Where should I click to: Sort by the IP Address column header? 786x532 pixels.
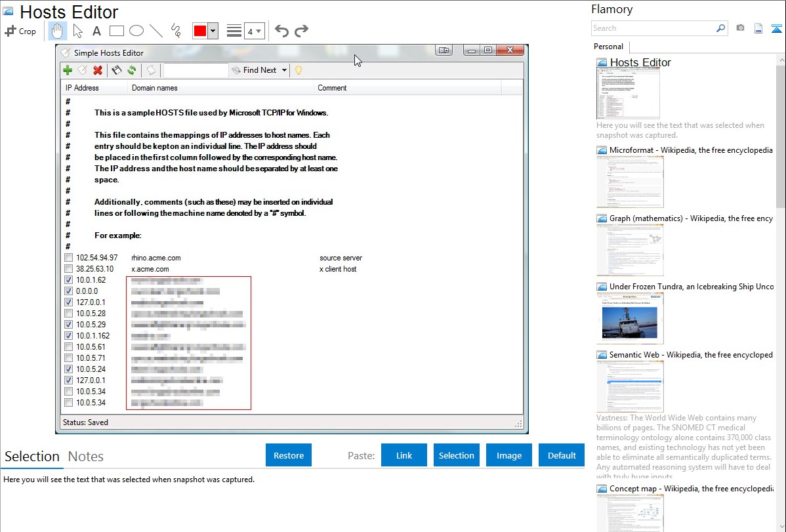pos(94,88)
